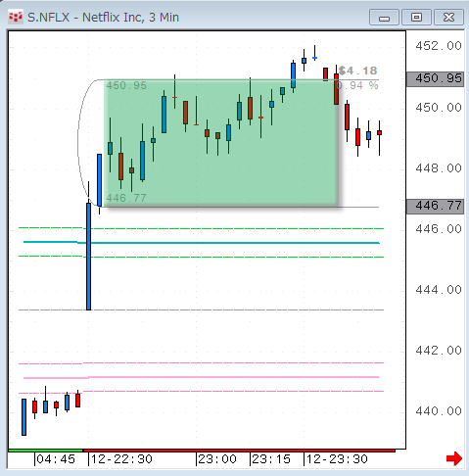The image size is (469, 476).
Task: Minimize the S.NFLX chart window
Action: [384, 18]
